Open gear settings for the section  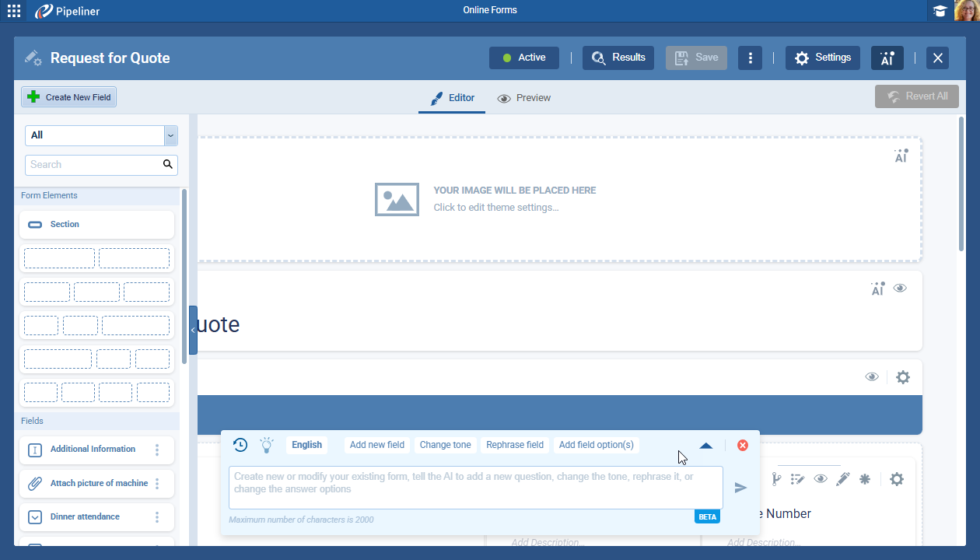[902, 377]
